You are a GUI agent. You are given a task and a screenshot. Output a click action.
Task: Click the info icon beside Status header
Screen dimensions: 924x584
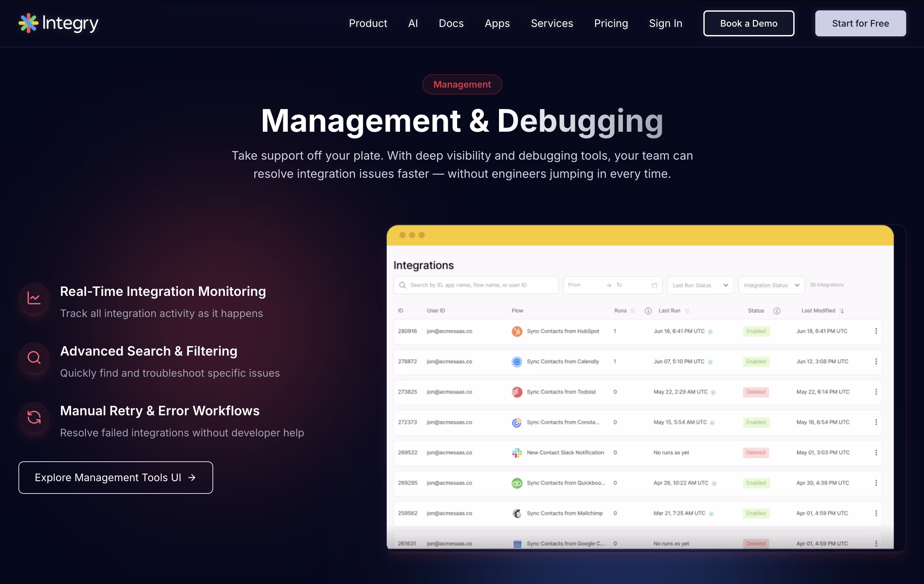point(777,311)
